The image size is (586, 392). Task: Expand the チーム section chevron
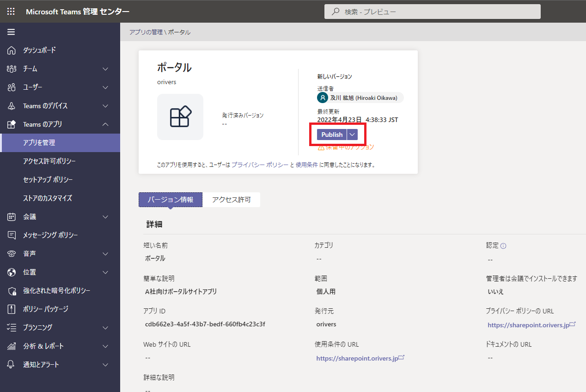coord(105,69)
